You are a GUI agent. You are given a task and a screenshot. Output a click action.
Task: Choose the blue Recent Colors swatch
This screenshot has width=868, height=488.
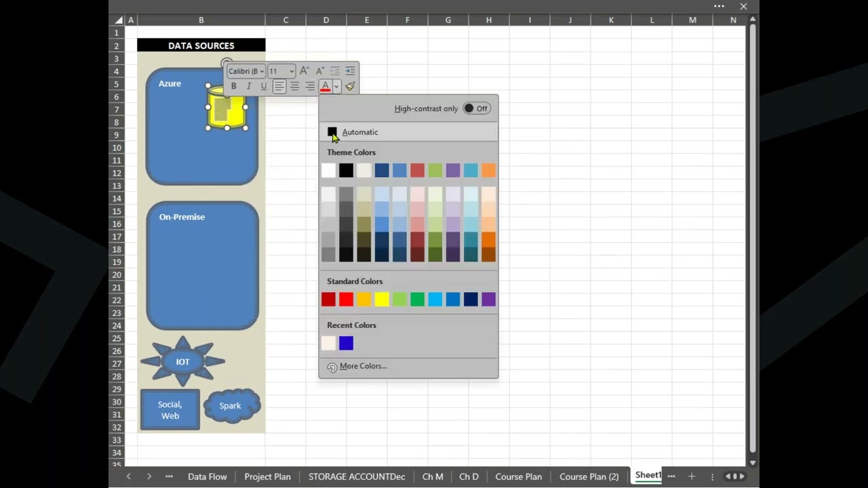pos(347,344)
